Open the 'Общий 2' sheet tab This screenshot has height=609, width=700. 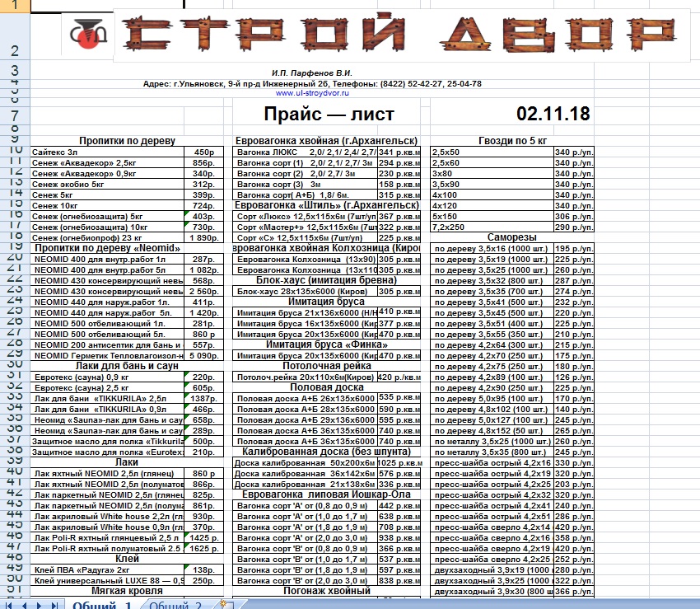pos(175,605)
